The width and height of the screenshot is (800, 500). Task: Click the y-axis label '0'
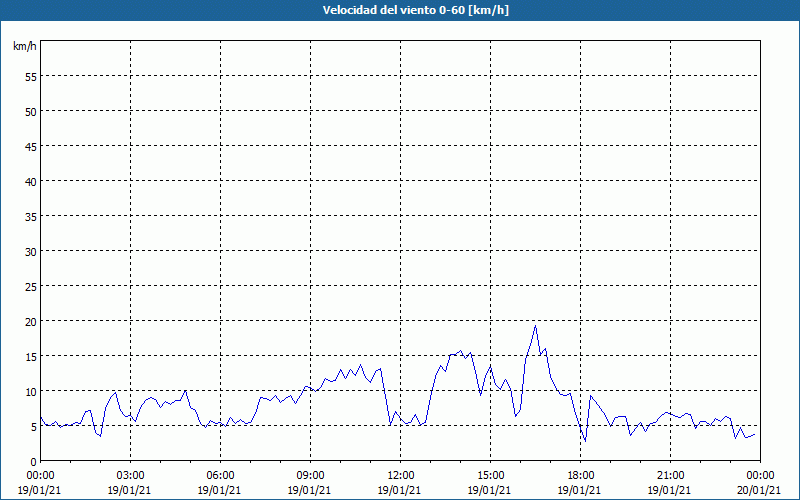(x=34, y=462)
